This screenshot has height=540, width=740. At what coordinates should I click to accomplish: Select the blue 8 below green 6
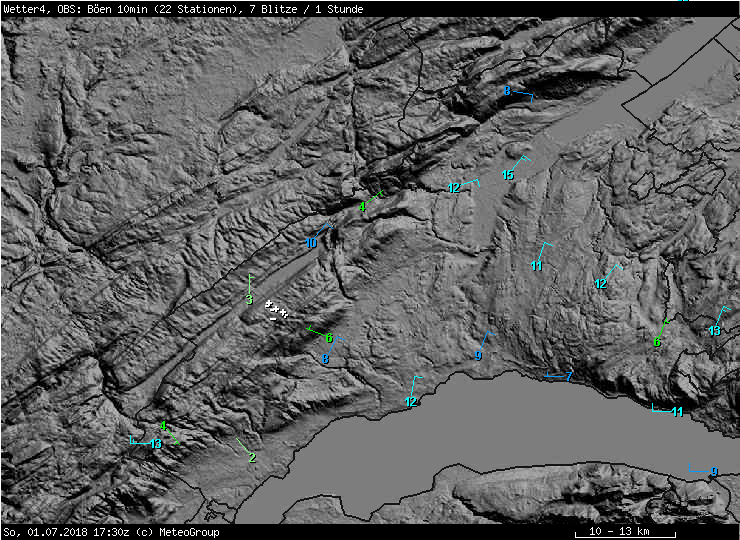(325, 359)
